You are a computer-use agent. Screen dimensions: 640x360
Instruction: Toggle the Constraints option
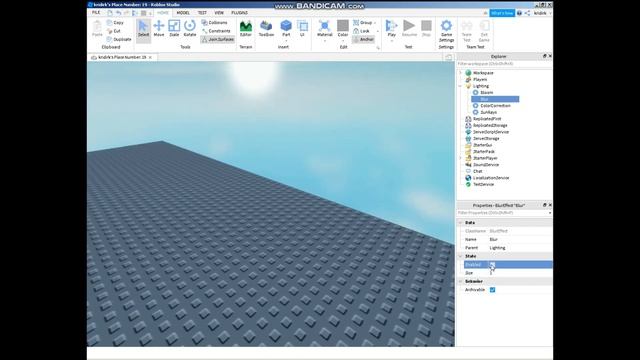(216, 31)
